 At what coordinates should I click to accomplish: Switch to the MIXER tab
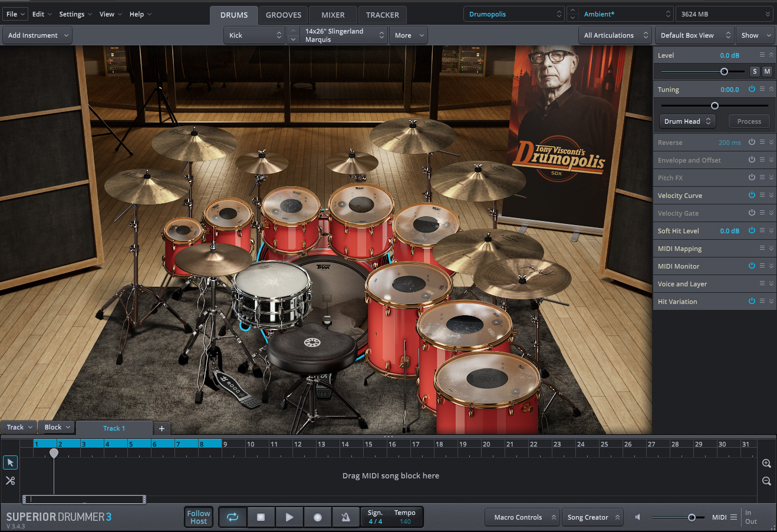[332, 15]
